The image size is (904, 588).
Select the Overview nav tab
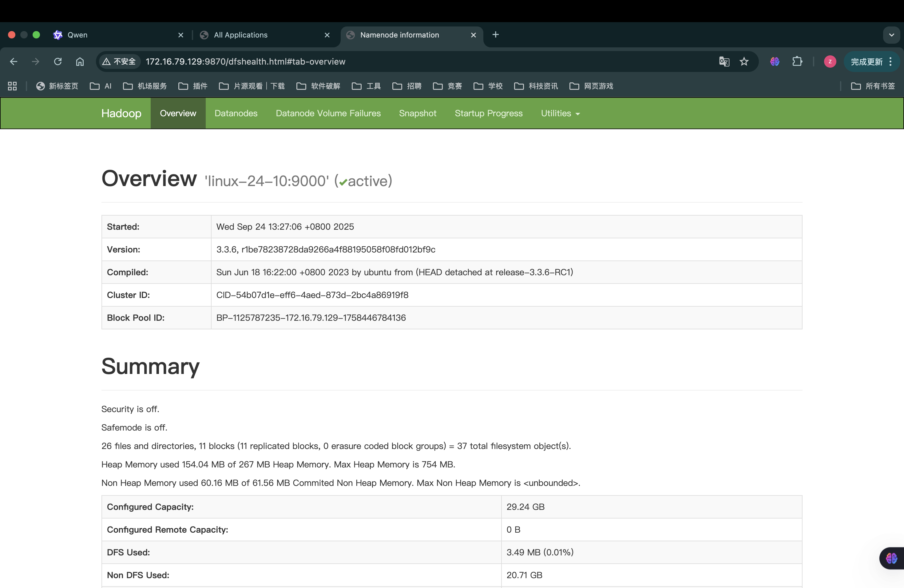[178, 113]
